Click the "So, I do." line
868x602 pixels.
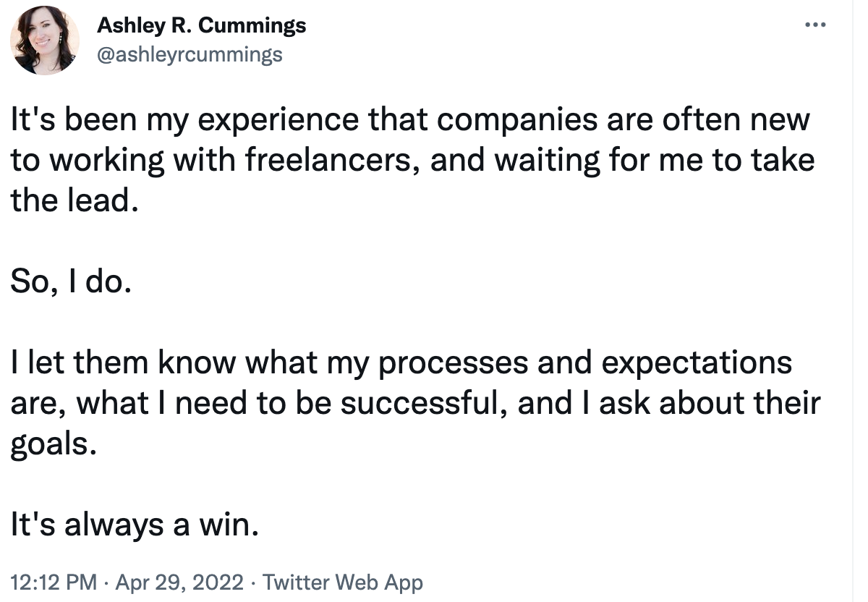tap(70, 281)
